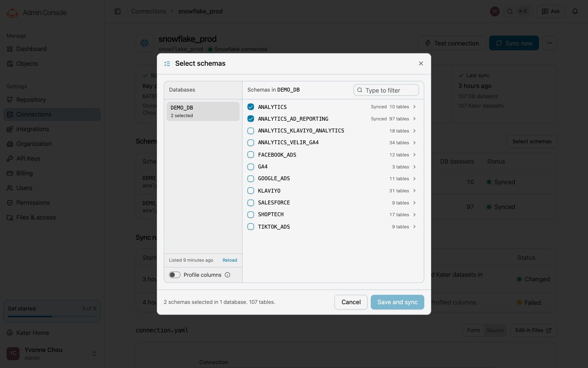Click the Reload link
588x368 pixels.
pos(230,260)
